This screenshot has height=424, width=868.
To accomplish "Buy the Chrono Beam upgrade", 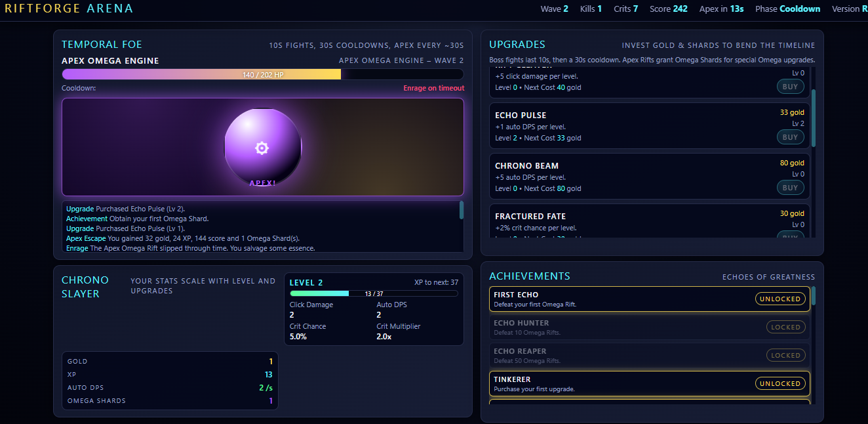I will [x=789, y=188].
